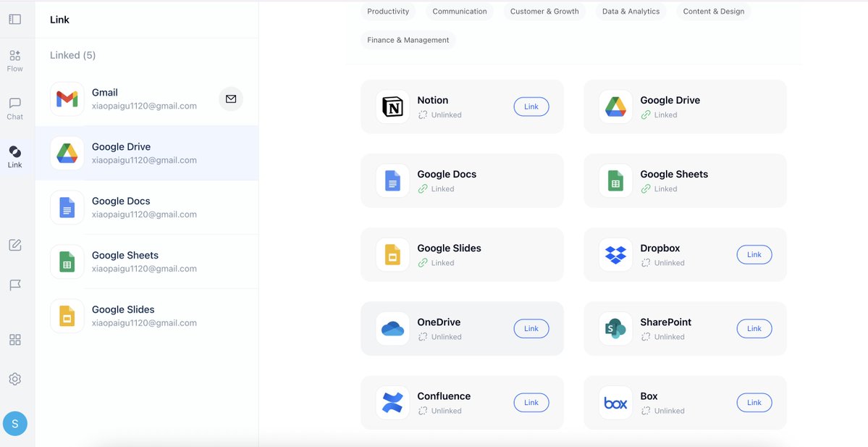
Task: Click the compose pencil icon in sidebar
Action: point(15,246)
